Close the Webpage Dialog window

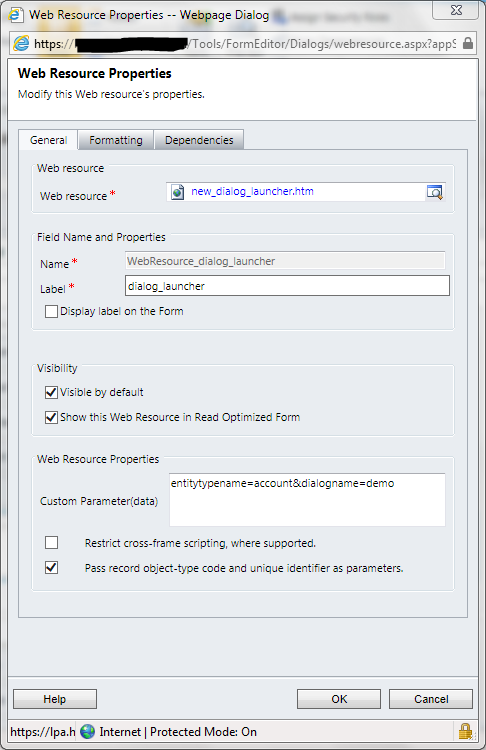455,10
